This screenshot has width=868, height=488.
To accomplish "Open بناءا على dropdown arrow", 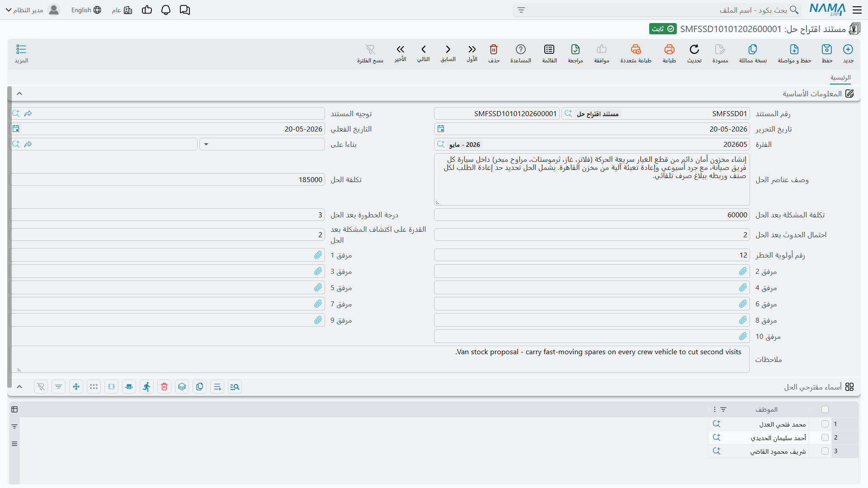I will tap(206, 144).
